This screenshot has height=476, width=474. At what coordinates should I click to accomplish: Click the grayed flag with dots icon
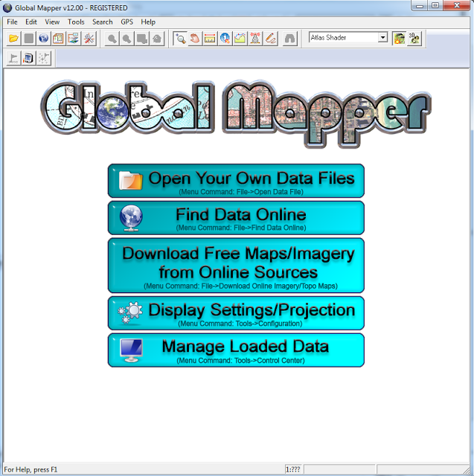44,58
